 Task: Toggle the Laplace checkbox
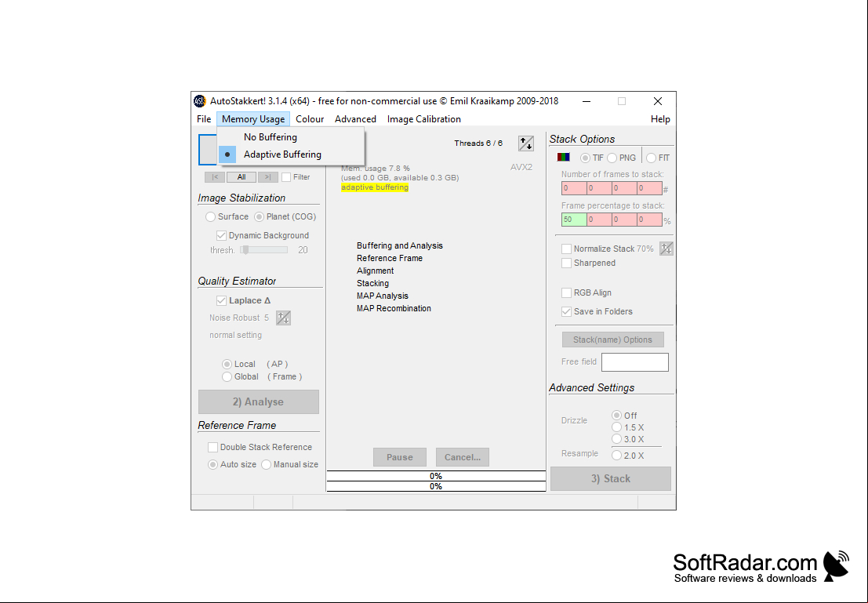(x=244, y=300)
